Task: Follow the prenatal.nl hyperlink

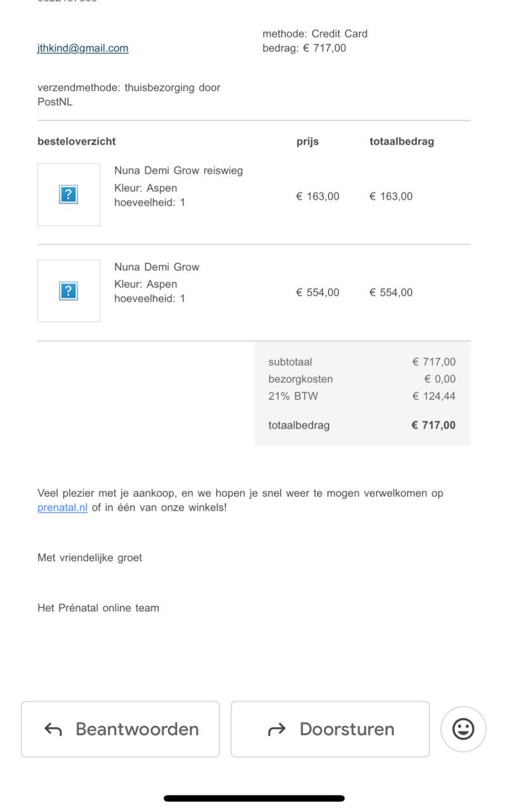Action: (62, 507)
